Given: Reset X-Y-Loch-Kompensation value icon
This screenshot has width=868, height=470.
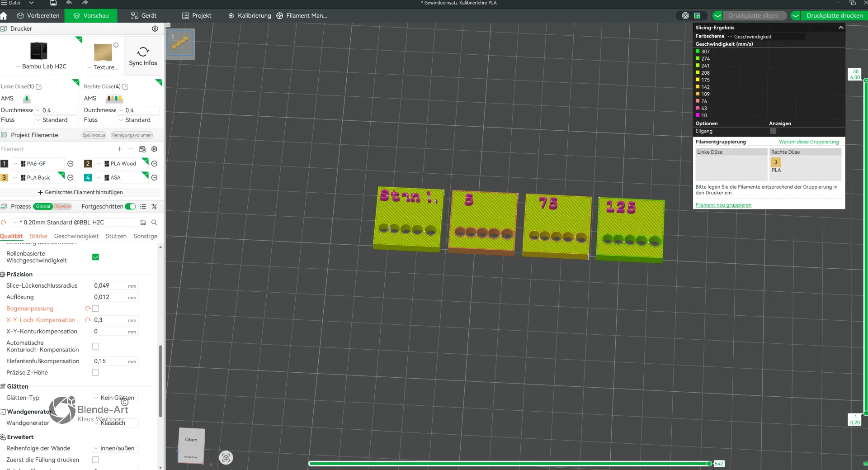Looking at the screenshot, I should pyautogui.click(x=88, y=320).
